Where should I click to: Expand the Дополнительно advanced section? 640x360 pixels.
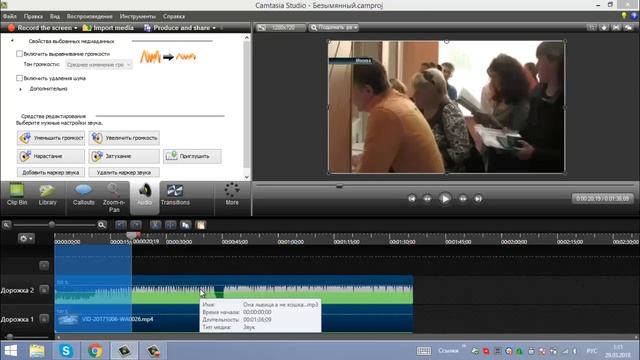[20, 89]
